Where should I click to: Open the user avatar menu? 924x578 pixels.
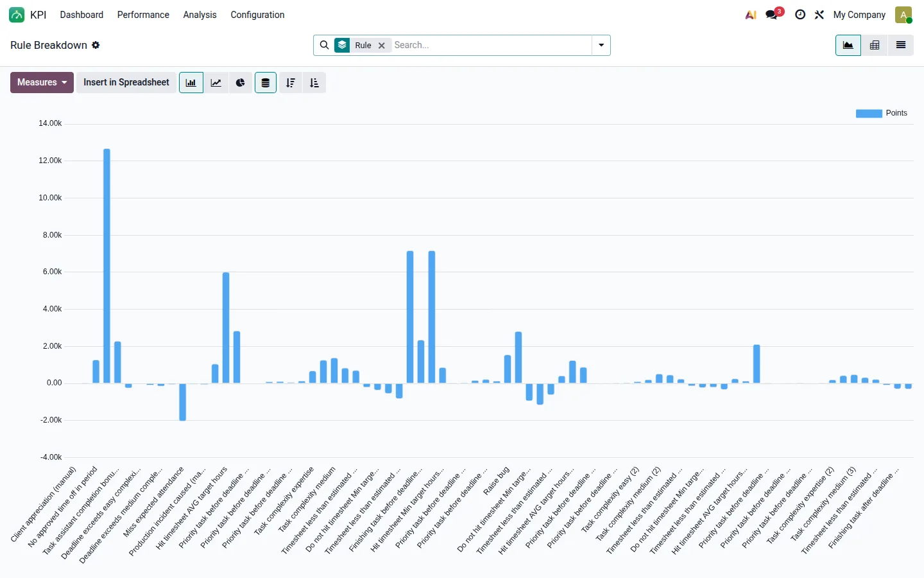(x=903, y=15)
